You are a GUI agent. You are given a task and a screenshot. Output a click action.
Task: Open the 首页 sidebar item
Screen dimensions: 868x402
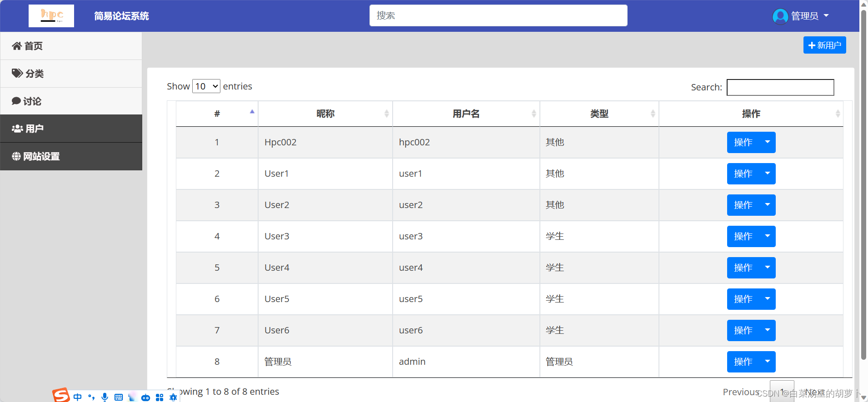point(71,46)
